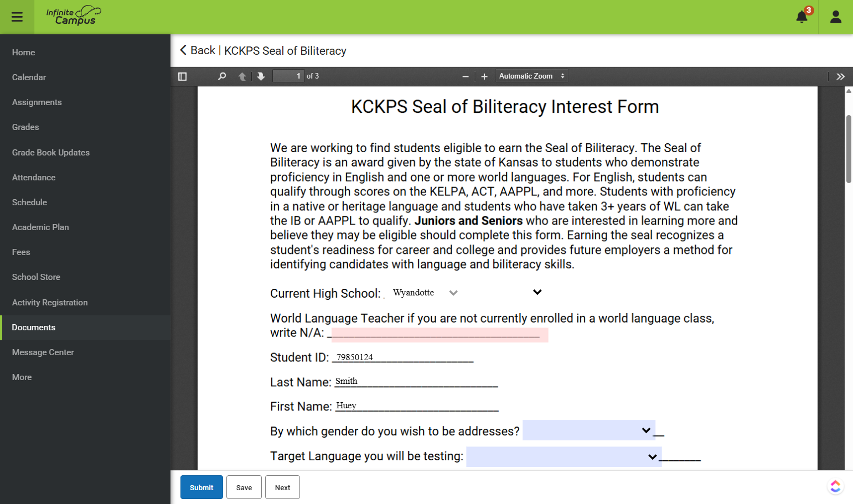This screenshot has width=853, height=504.
Task: Zoom in with the plus icon
Action: tap(484, 76)
